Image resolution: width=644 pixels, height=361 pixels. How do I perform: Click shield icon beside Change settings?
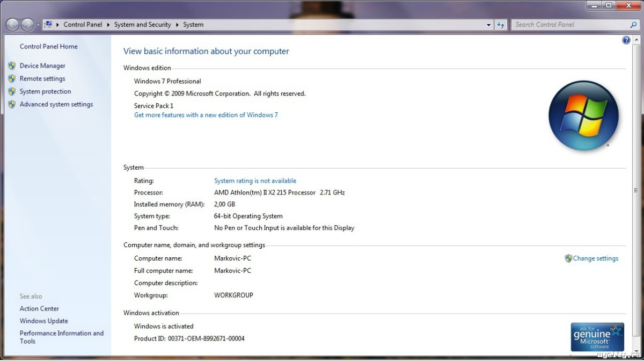point(568,258)
